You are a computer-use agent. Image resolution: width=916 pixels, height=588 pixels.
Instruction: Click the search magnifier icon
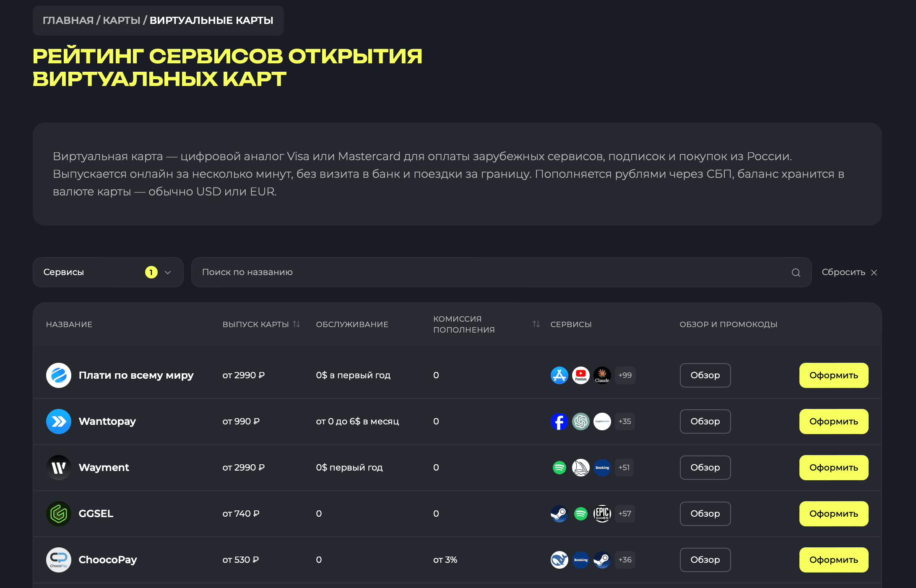coord(796,273)
